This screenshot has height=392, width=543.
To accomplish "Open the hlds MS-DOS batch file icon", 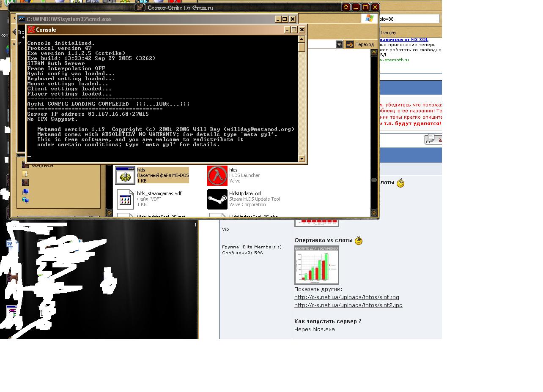I will pos(125,175).
